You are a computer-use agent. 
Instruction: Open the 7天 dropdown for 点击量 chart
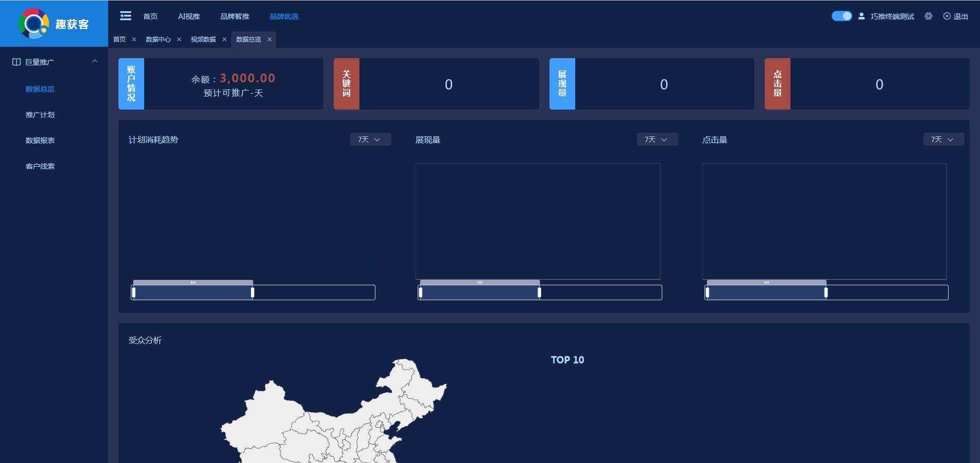[x=943, y=139]
